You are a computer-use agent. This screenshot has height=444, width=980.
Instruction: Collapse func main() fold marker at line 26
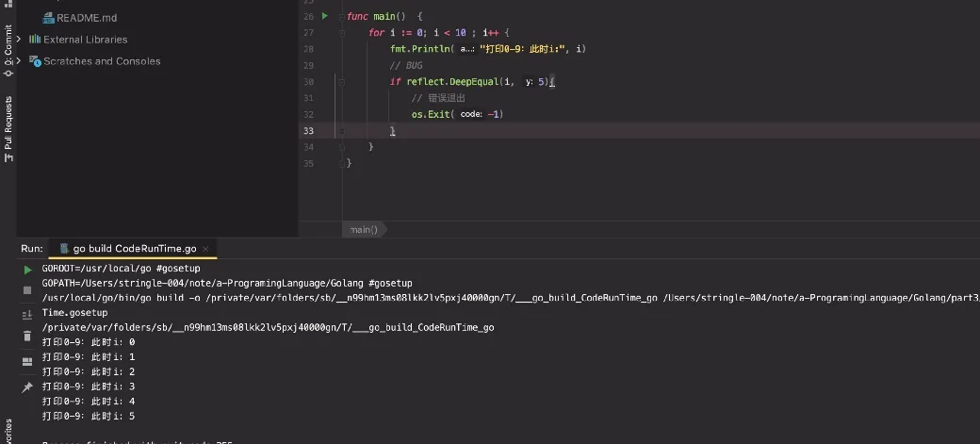(x=341, y=16)
